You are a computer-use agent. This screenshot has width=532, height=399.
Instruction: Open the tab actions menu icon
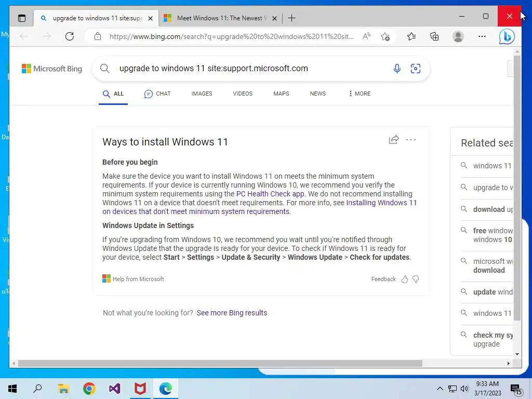[x=22, y=18]
